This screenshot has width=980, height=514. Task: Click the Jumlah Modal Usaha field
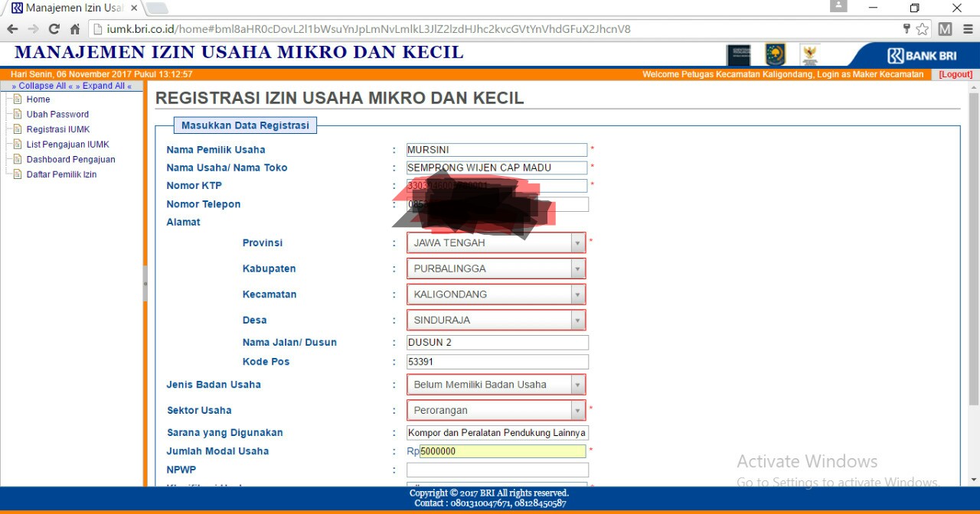point(503,451)
